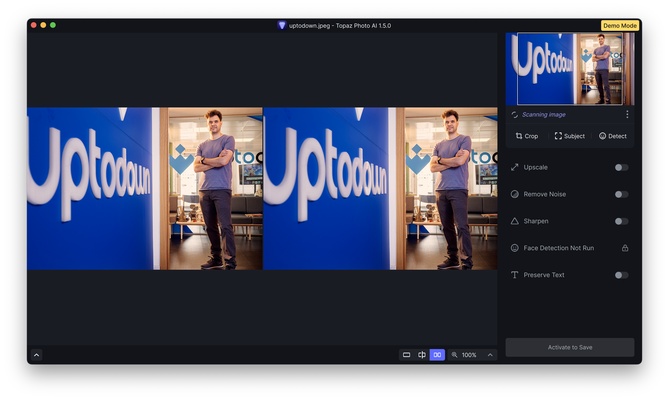Viewport: 669px width, 400px height.
Task: Expand the bottom-left panel chevron
Action: pyautogui.click(x=37, y=355)
